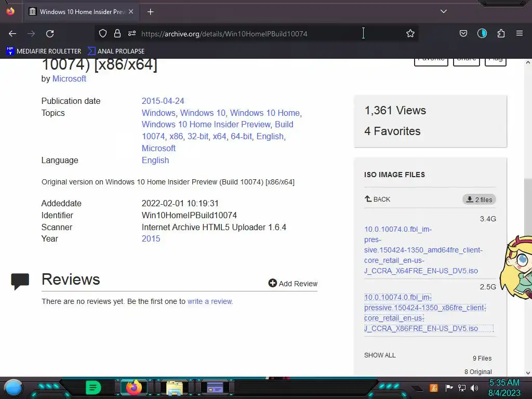Click the Add Review button
This screenshot has height=399, width=532.
pos(293,283)
